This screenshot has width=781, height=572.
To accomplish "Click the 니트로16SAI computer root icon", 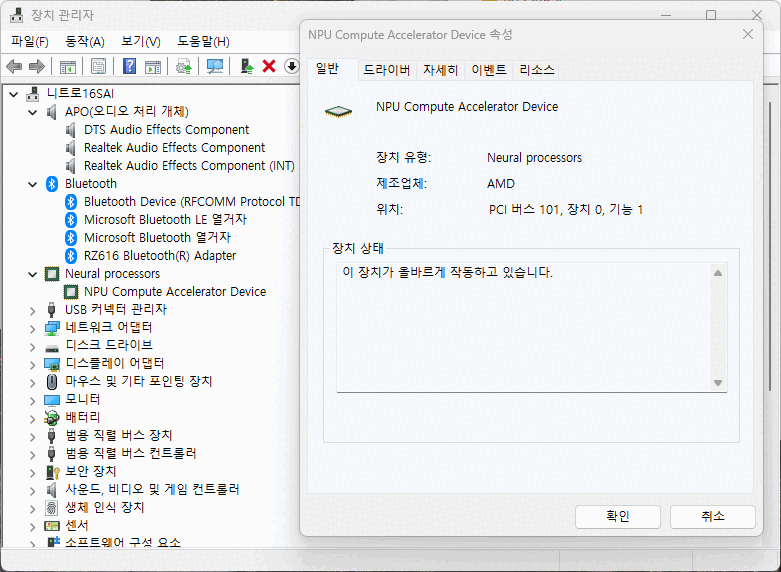I will pos(33,94).
